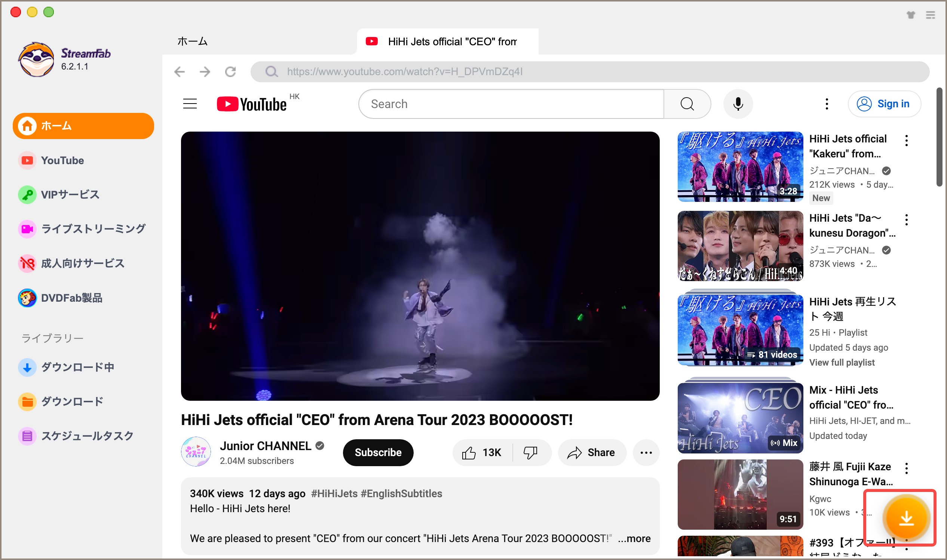This screenshot has height=560, width=947.
Task: Click the URL address bar
Action: tap(589, 72)
